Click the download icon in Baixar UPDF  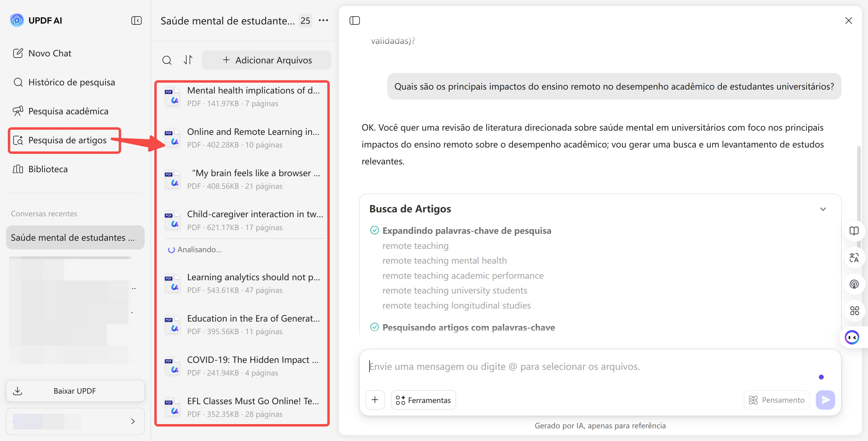click(x=17, y=391)
